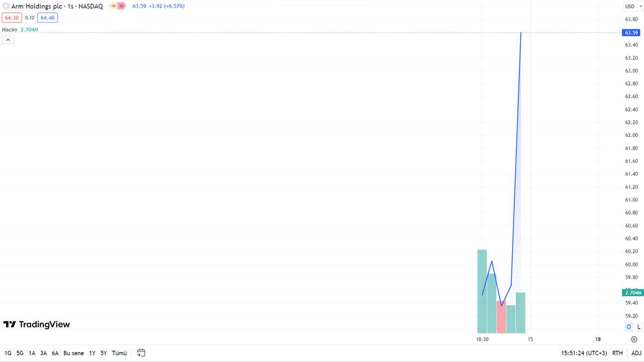Click the 64.30 sell price button
Image resolution: width=644 pixels, height=362 pixels.
[11, 18]
